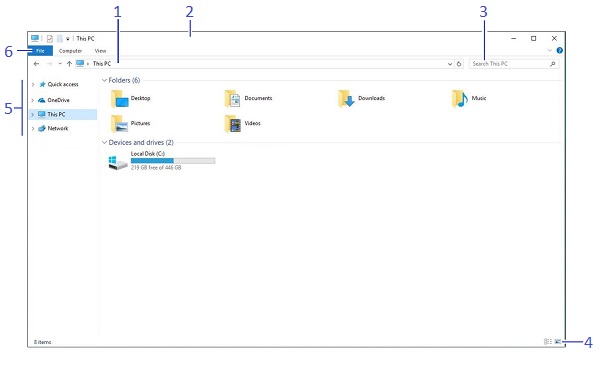Click the Music folder name

click(479, 98)
